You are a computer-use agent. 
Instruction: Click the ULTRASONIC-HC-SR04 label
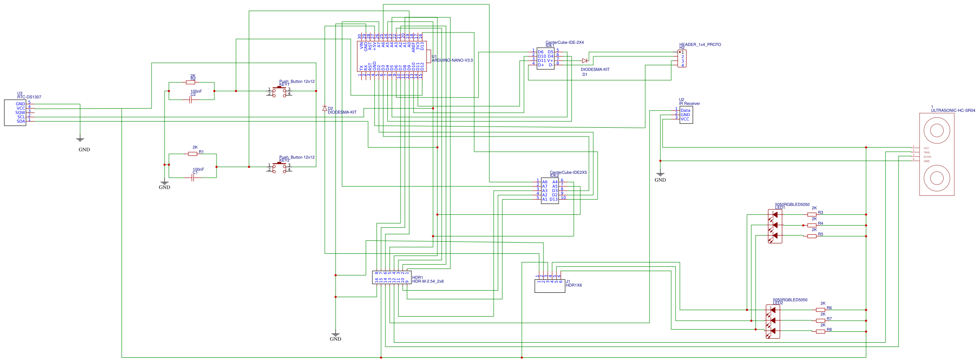coord(953,110)
